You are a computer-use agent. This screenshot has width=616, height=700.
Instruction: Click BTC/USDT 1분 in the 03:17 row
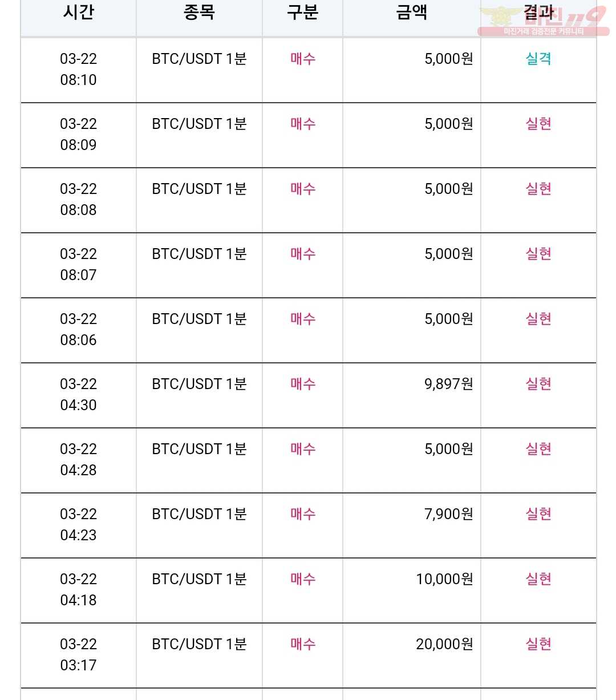click(x=199, y=644)
